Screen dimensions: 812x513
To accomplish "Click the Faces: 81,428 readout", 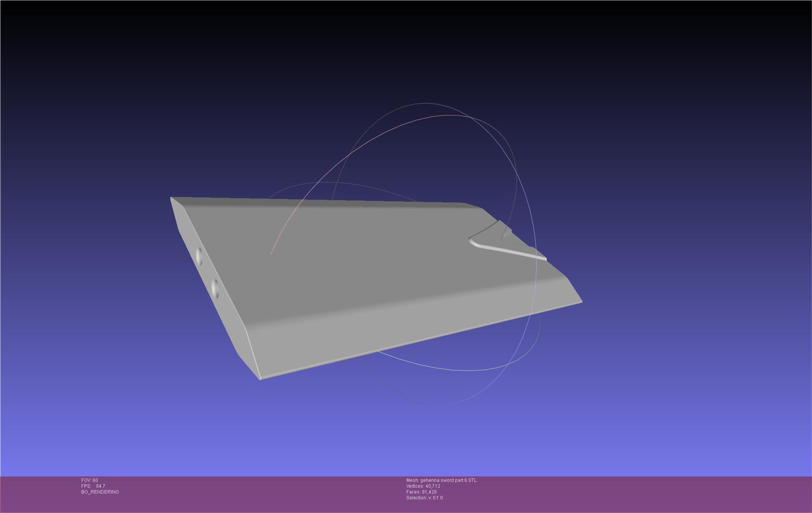I will coord(421,492).
